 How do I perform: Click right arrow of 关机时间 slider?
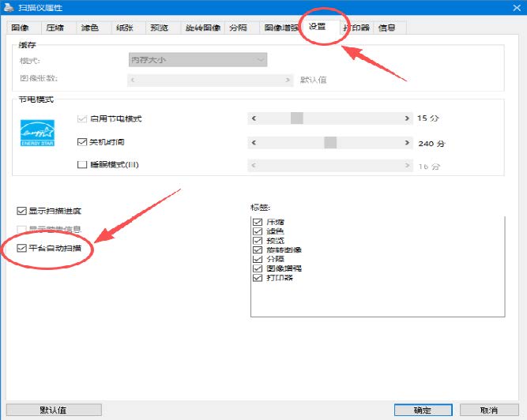[x=407, y=143]
